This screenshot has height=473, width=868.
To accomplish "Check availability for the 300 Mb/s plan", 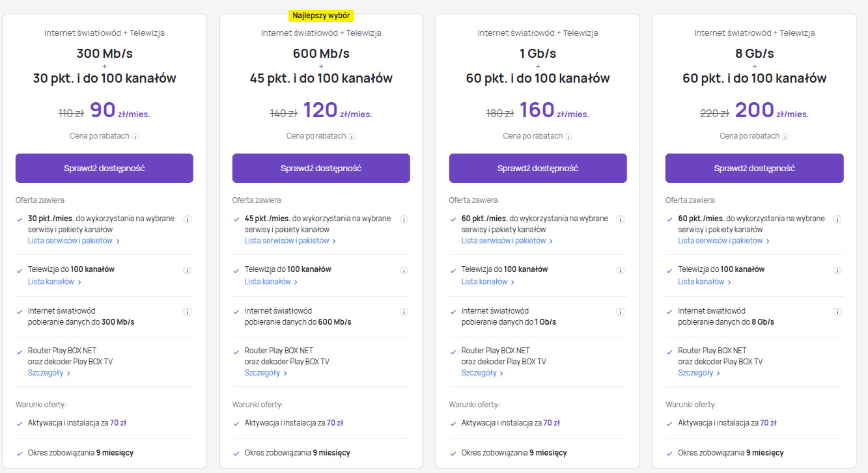I will click(104, 168).
